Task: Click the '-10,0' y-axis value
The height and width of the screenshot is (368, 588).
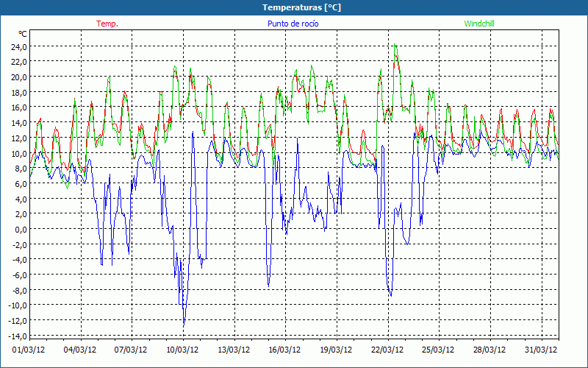Action: 18,305
